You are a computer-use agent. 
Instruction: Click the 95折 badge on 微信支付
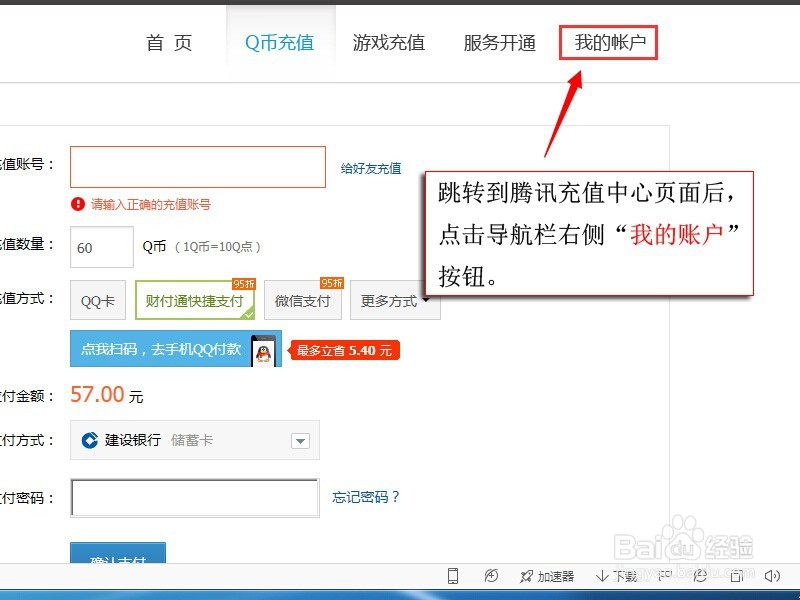pos(331,283)
